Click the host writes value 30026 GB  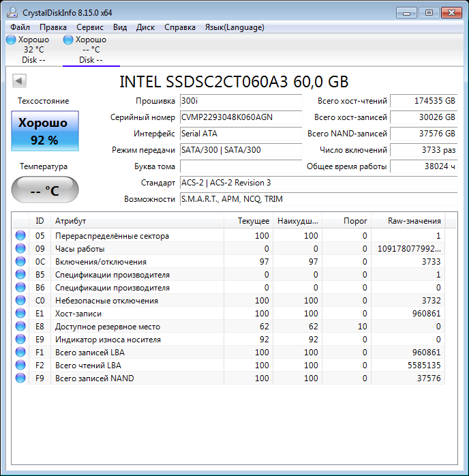coord(423,117)
